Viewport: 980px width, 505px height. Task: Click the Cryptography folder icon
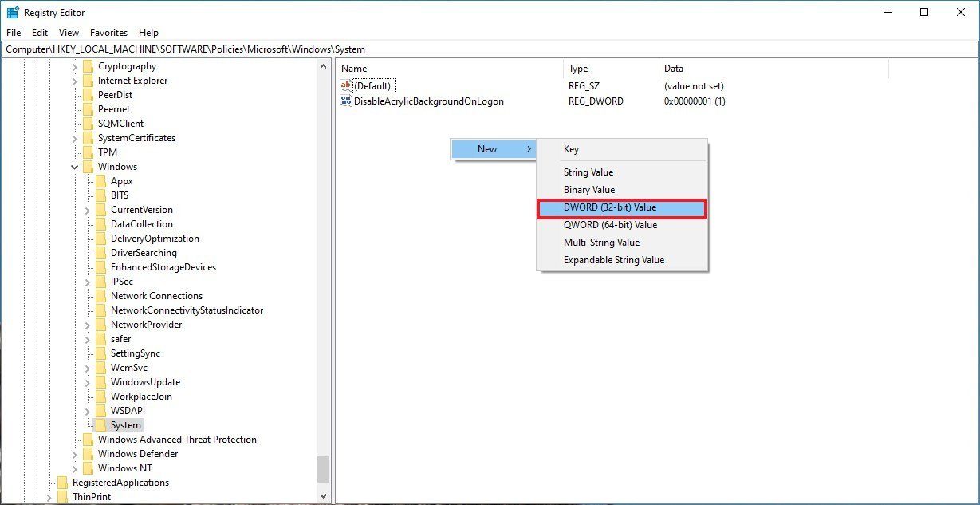88,66
